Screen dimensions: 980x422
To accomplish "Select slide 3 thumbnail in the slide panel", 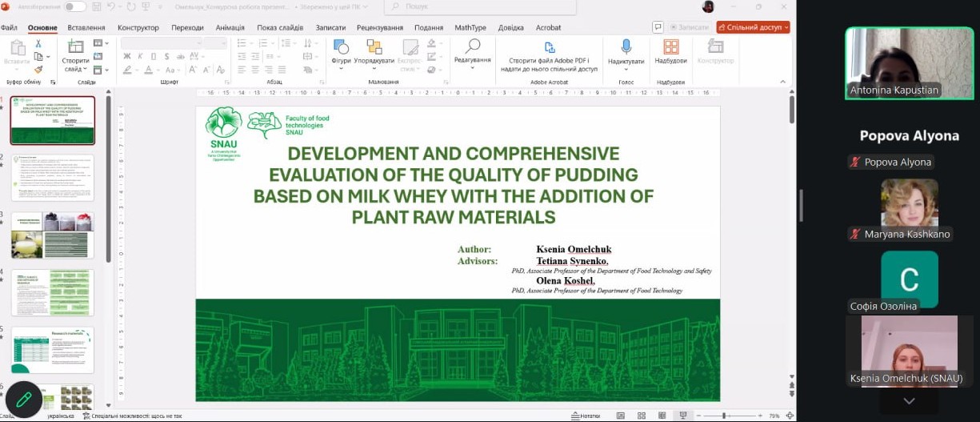I will coord(53,235).
